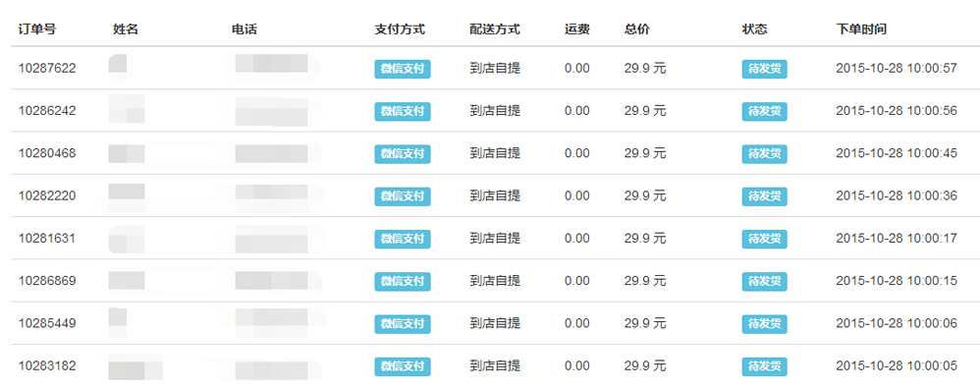Click the 订单号 column header
The image size is (980, 389).
tap(37, 29)
